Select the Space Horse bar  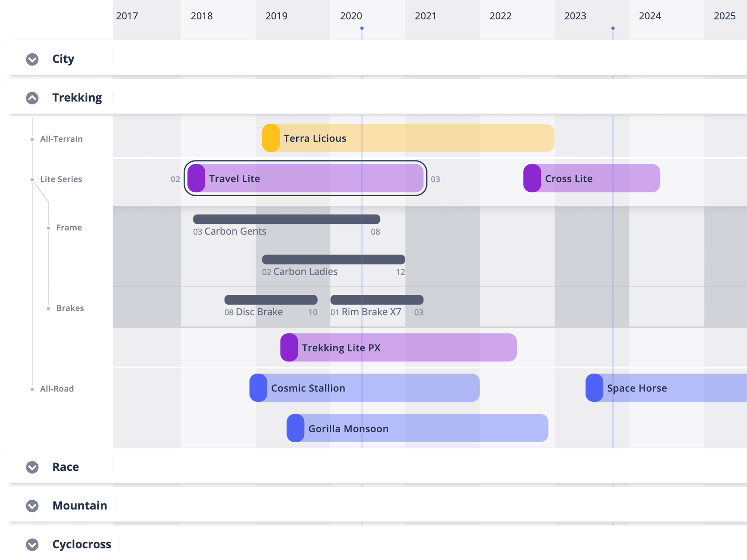(672, 388)
